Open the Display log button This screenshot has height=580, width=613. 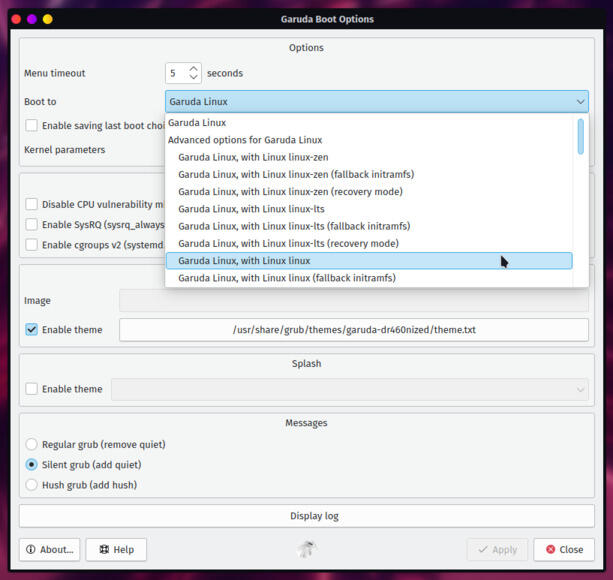coord(307,516)
